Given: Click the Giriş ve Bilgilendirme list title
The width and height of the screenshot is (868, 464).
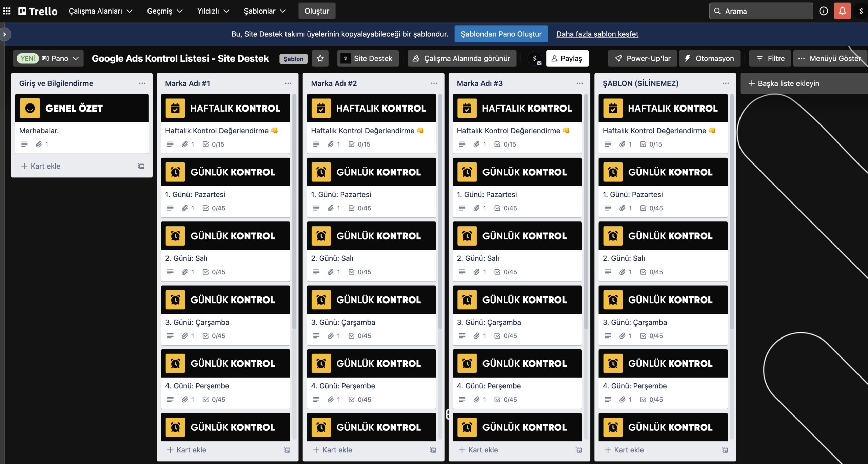Looking at the screenshot, I should point(56,83).
